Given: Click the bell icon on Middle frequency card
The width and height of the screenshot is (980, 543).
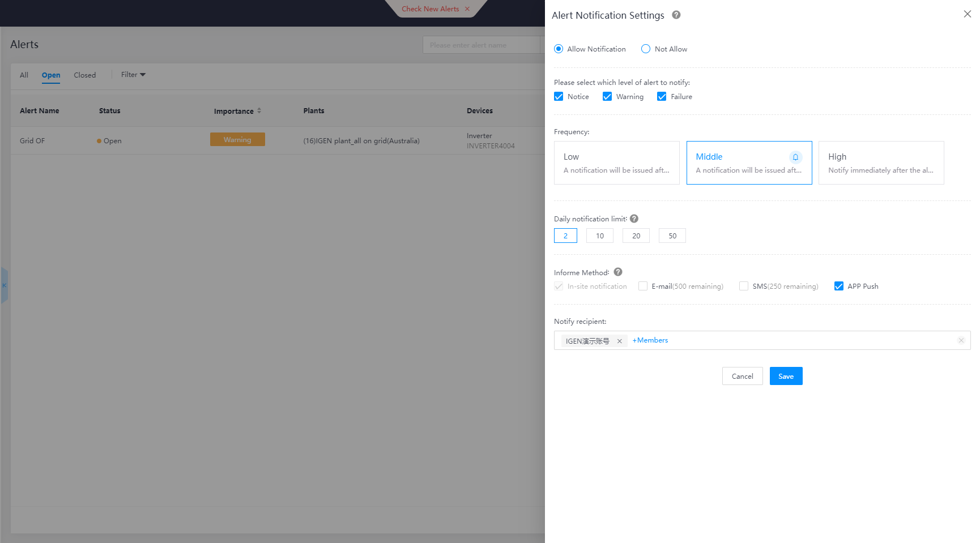Looking at the screenshot, I should pyautogui.click(x=795, y=157).
